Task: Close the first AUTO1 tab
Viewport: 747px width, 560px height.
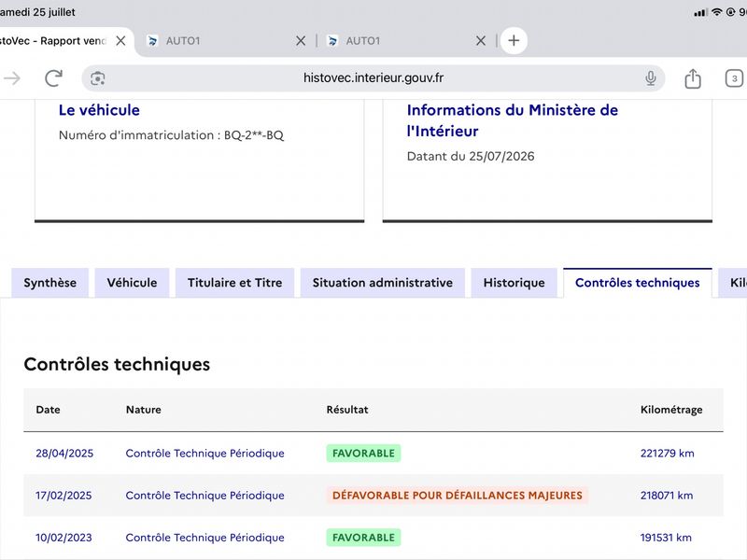Action: (x=301, y=41)
